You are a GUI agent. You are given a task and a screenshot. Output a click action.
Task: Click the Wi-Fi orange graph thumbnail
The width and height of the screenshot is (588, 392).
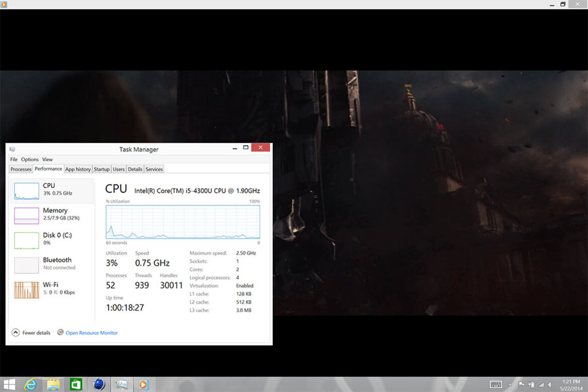(x=27, y=290)
